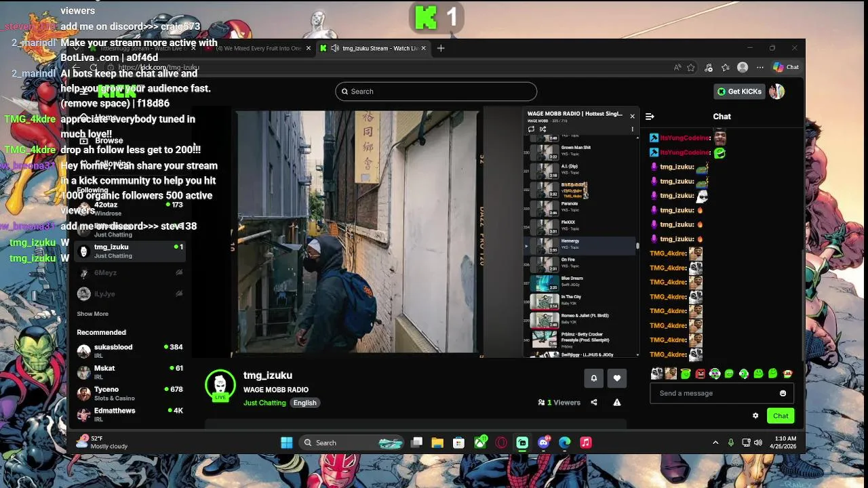Open tmg_izuku channel in Following sidebar
The height and width of the screenshot is (488, 868).
pos(131,251)
